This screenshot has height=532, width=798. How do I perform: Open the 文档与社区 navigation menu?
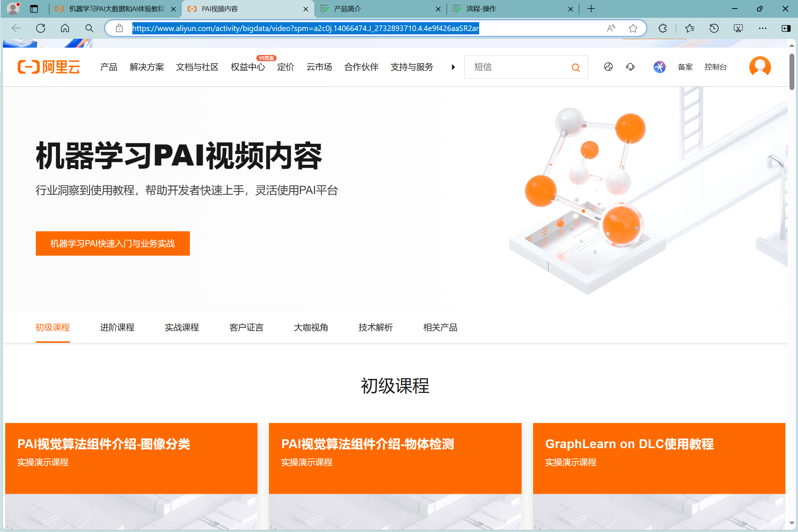pos(197,67)
